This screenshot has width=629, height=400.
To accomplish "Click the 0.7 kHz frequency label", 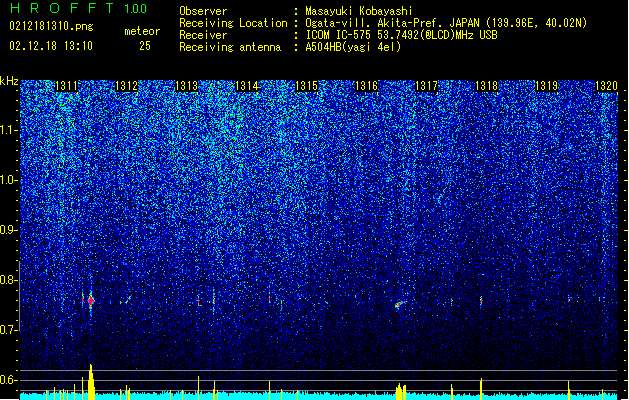I will [9, 330].
